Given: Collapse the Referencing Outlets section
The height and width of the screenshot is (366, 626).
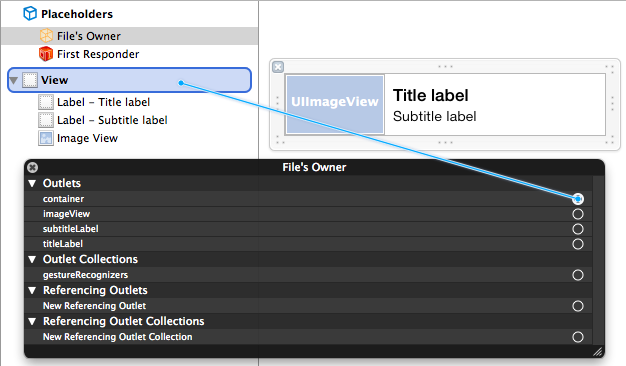Looking at the screenshot, I should point(32,291).
